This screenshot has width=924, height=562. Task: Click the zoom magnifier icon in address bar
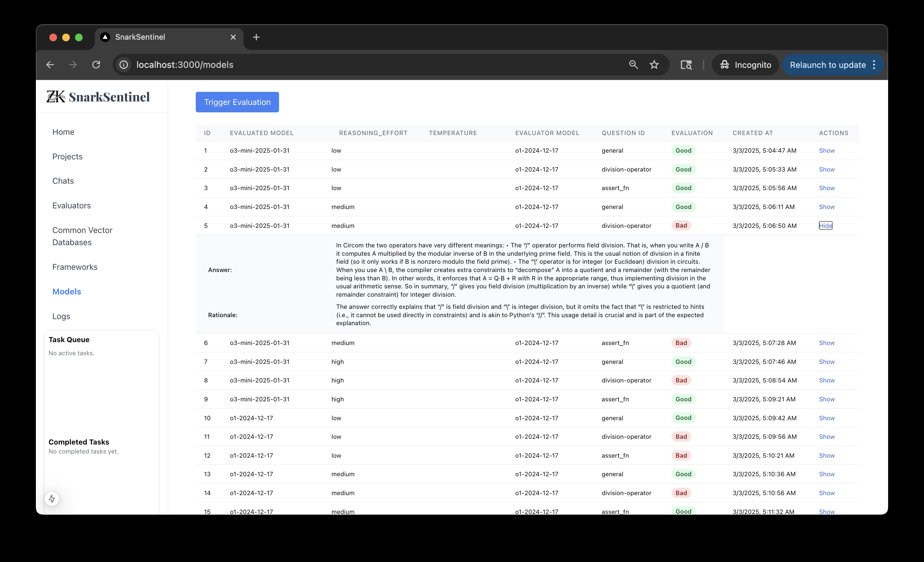pyautogui.click(x=633, y=65)
